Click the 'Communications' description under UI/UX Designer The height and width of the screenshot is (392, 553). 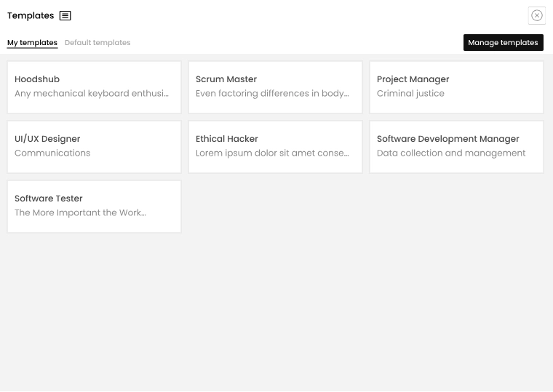(x=52, y=153)
